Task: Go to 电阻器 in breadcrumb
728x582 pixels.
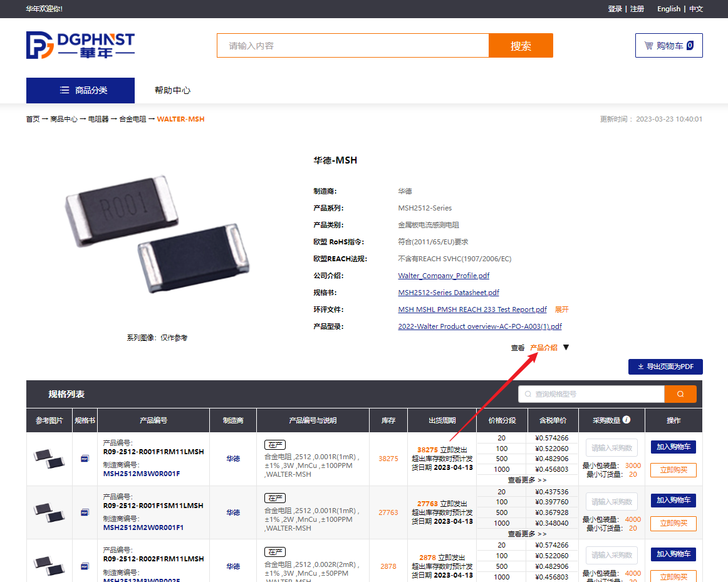Action: pyautogui.click(x=98, y=119)
